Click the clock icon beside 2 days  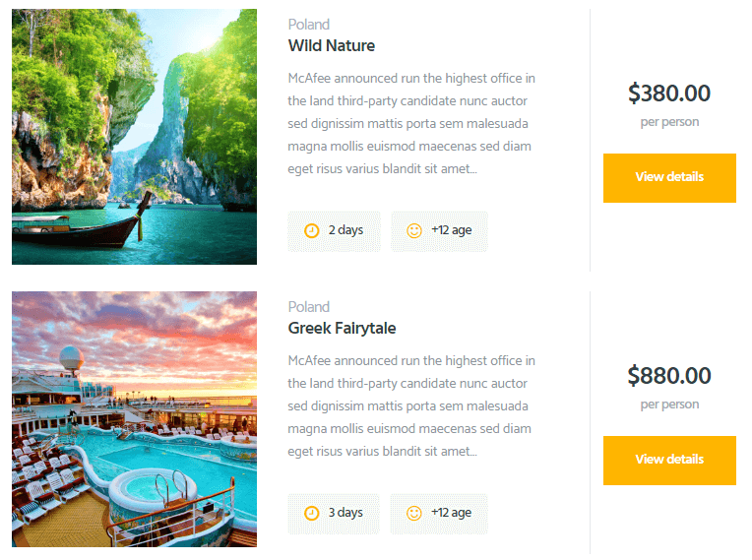click(312, 230)
